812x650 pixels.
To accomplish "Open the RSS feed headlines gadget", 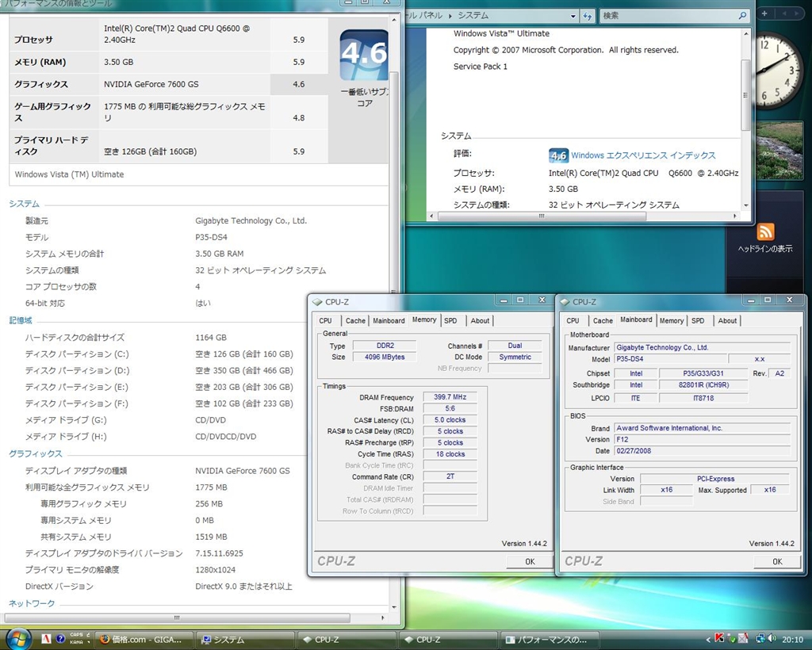I will pos(765,231).
